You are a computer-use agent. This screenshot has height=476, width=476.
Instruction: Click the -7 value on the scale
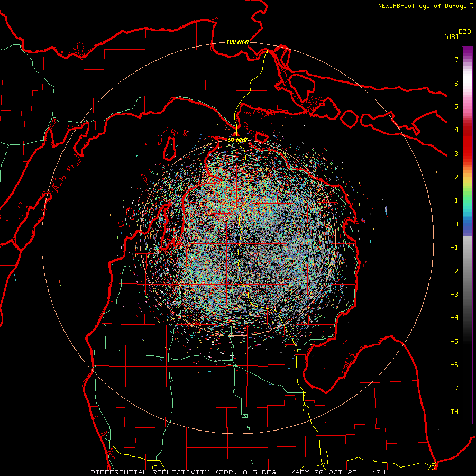click(x=454, y=388)
